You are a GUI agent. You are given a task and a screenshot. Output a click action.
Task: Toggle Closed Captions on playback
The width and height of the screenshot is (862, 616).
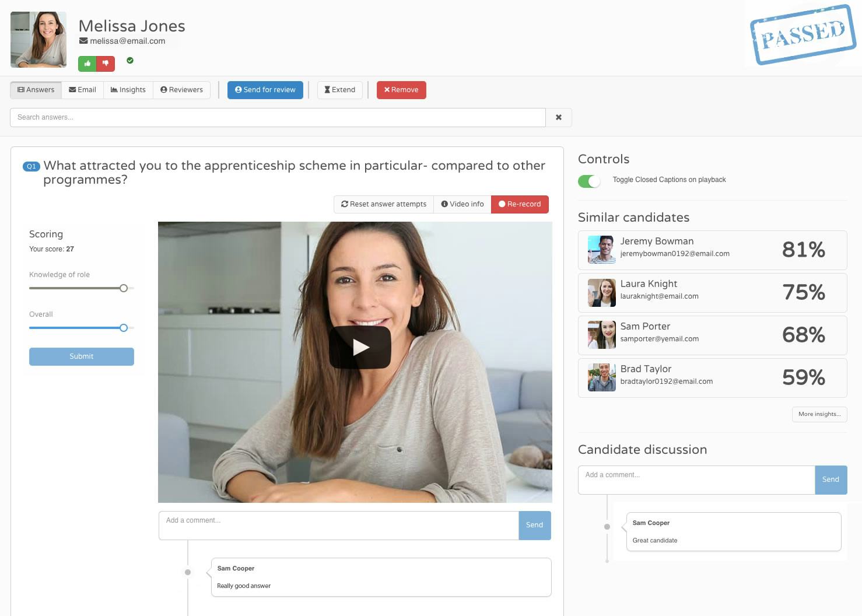click(x=589, y=181)
